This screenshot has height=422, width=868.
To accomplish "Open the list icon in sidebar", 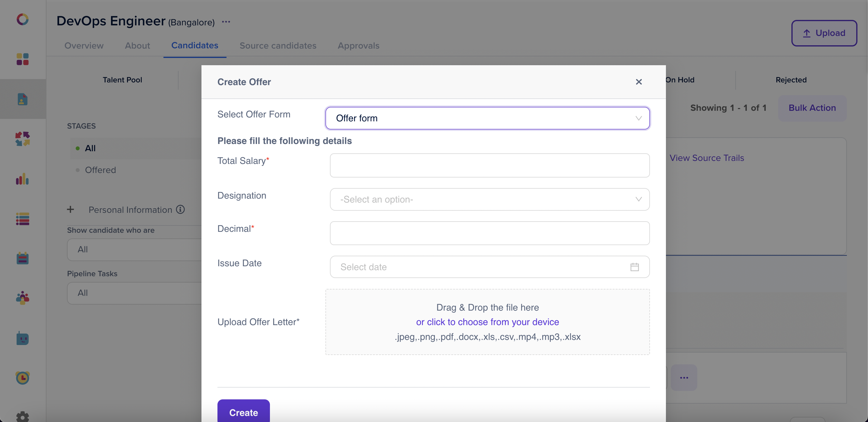I will click(23, 219).
